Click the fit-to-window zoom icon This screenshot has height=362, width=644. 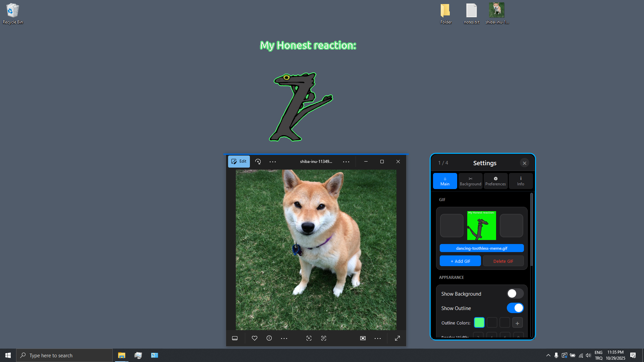point(363,338)
